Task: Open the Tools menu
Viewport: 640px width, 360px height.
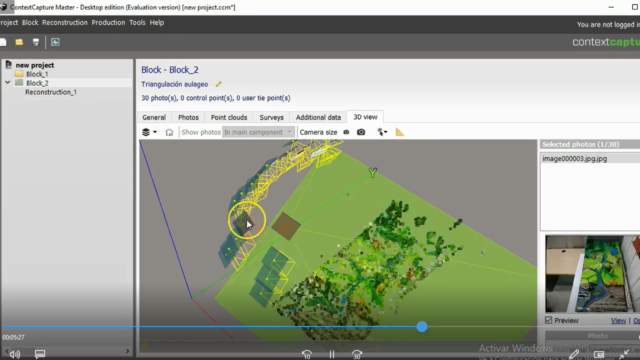Action: click(137, 22)
